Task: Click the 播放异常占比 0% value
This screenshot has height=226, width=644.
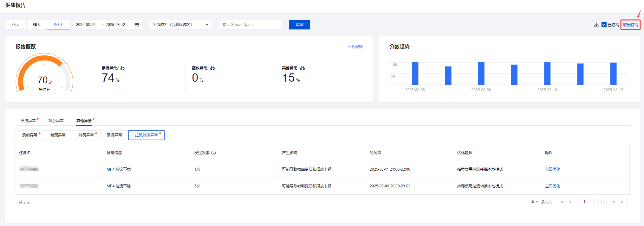Action: (198, 78)
